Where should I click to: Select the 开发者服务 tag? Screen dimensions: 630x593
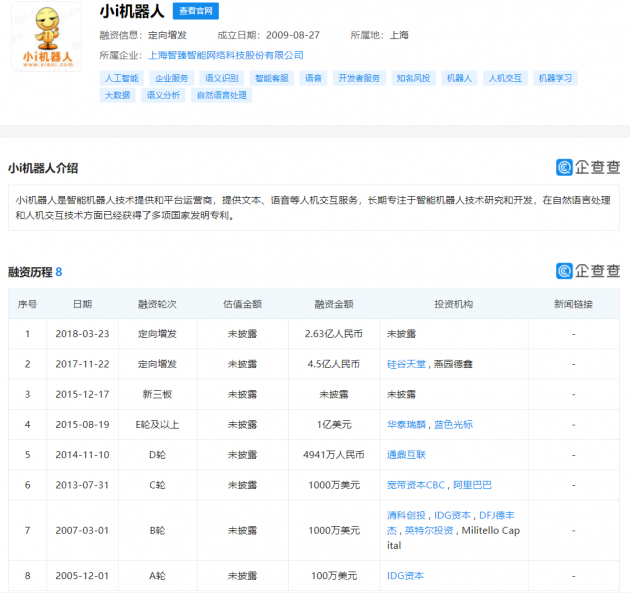pyautogui.click(x=359, y=78)
